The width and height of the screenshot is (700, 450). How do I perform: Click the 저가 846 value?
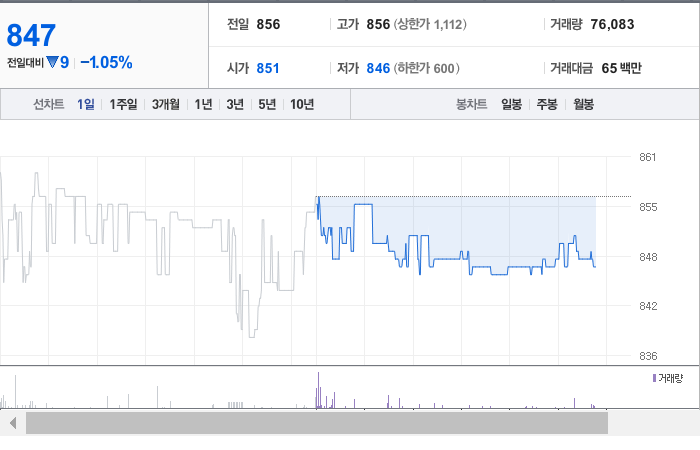point(378,68)
